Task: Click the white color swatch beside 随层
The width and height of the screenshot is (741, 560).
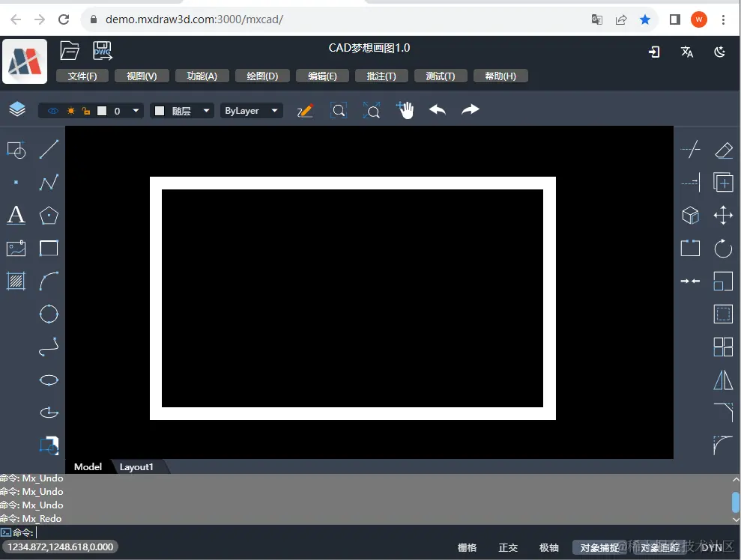Action: (160, 111)
